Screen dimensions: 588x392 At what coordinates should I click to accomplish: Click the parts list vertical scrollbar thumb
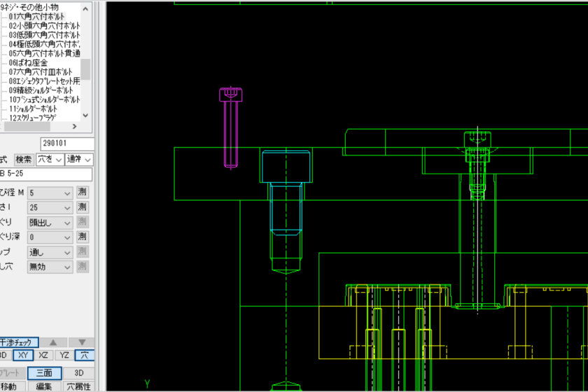85,69
